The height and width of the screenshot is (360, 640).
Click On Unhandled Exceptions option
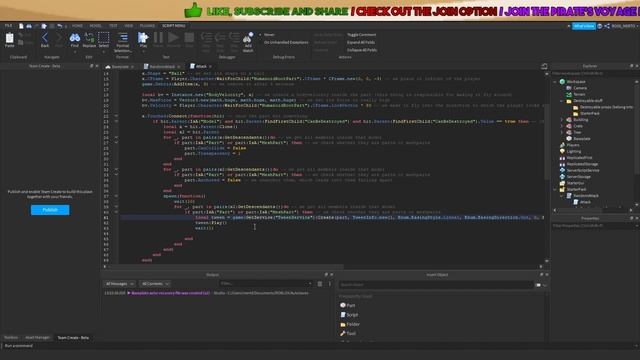tap(286, 42)
